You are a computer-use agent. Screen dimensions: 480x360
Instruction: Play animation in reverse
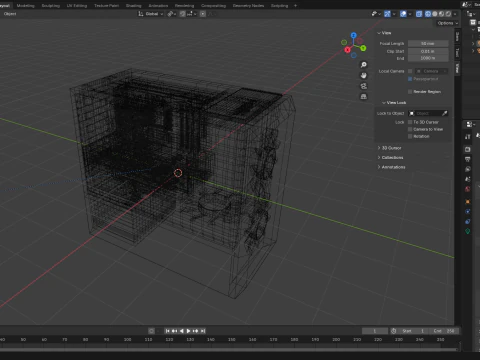click(x=181, y=331)
